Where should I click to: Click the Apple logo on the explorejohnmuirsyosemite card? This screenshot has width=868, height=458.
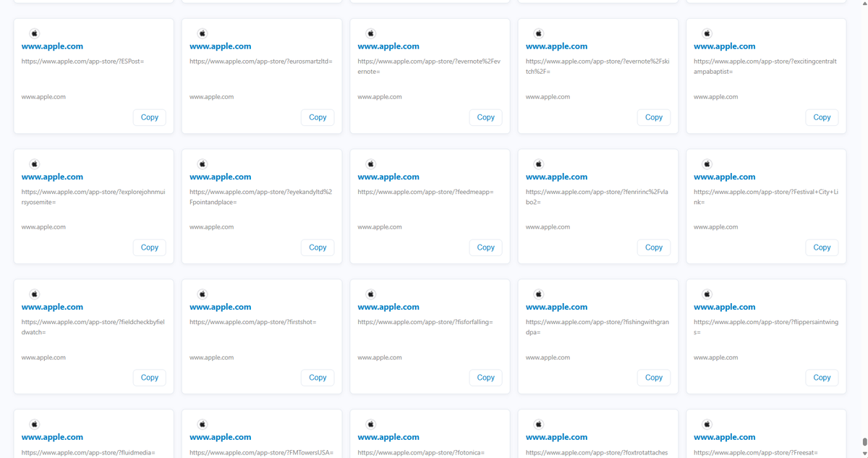pos(34,164)
